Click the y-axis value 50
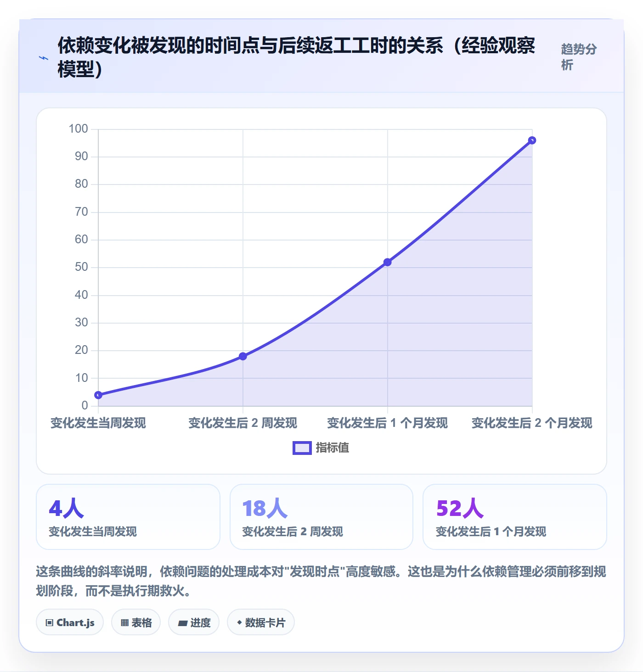Image resolution: width=643 pixels, height=672 pixels. point(81,267)
